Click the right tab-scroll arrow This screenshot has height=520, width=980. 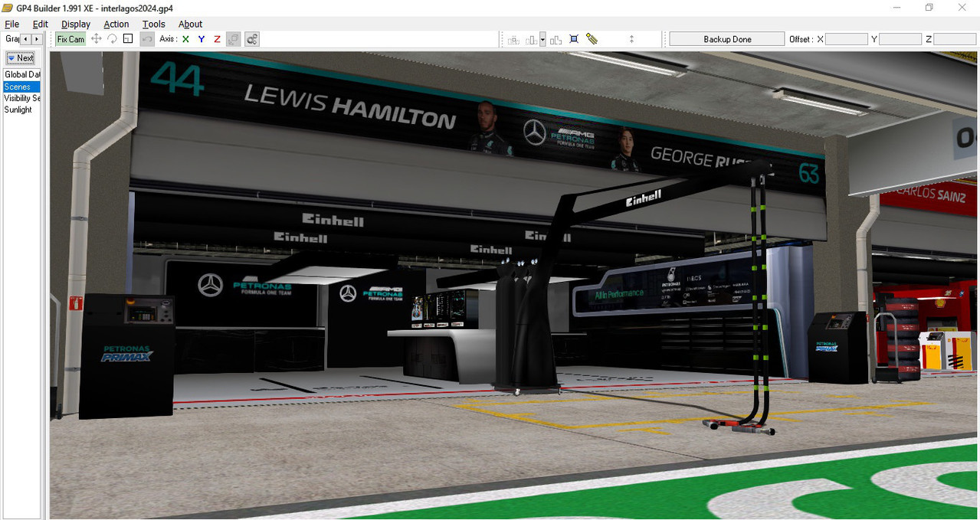tap(37, 39)
